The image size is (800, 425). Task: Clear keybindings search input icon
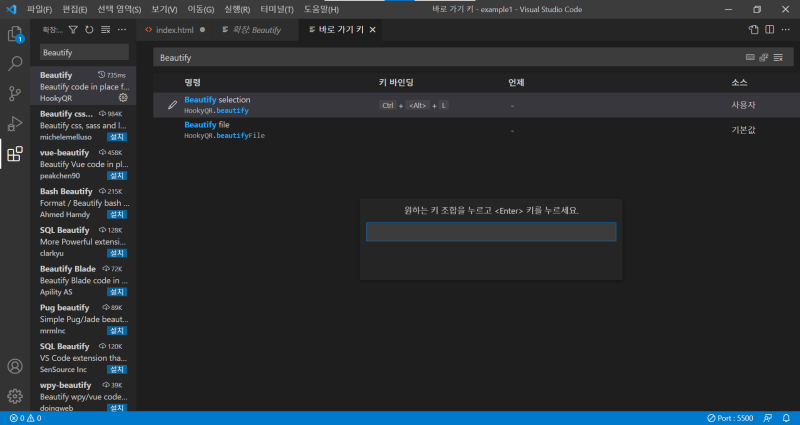click(x=778, y=58)
